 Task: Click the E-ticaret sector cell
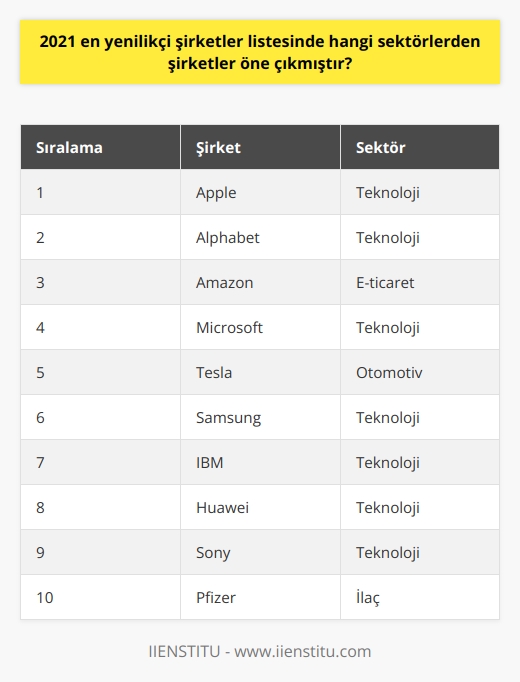(x=420, y=282)
